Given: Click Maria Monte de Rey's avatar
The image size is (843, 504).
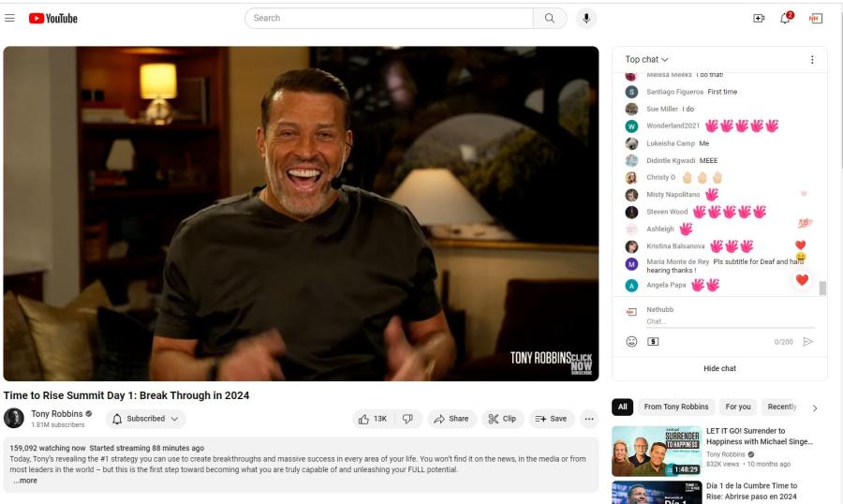Looking at the screenshot, I should 631,264.
